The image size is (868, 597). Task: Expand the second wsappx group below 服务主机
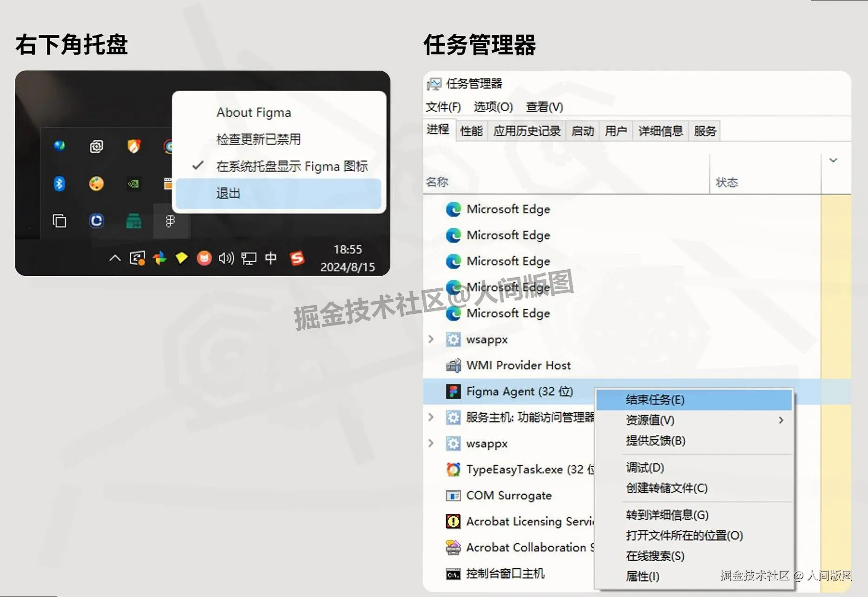click(x=431, y=444)
